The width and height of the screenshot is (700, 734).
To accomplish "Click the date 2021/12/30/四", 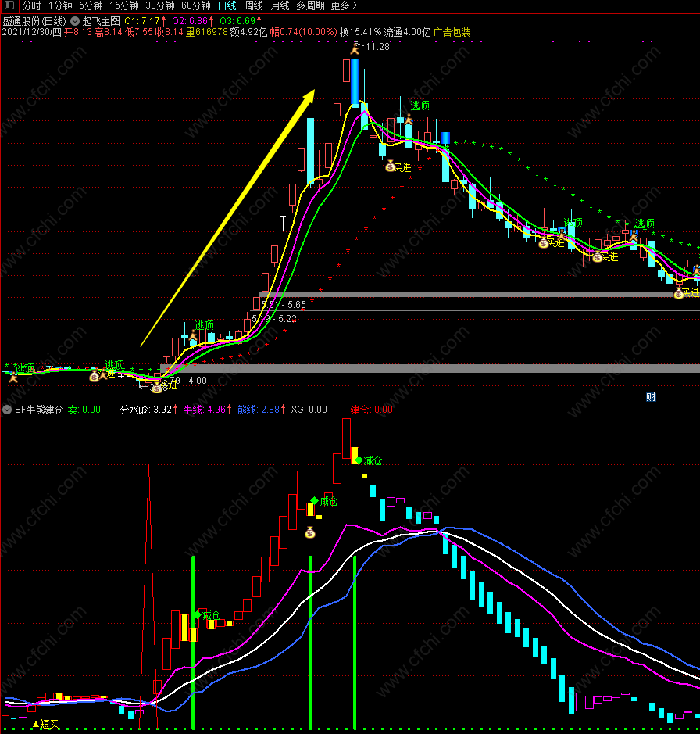I will 32,32.
